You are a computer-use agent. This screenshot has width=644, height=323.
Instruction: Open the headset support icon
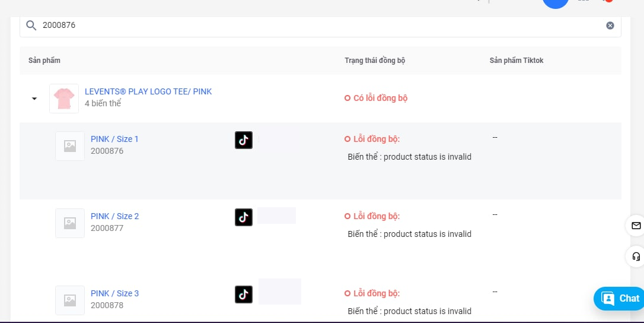[x=636, y=256]
